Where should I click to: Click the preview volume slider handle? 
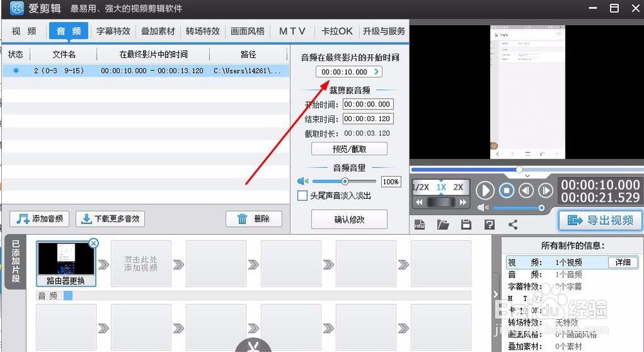tap(542, 208)
